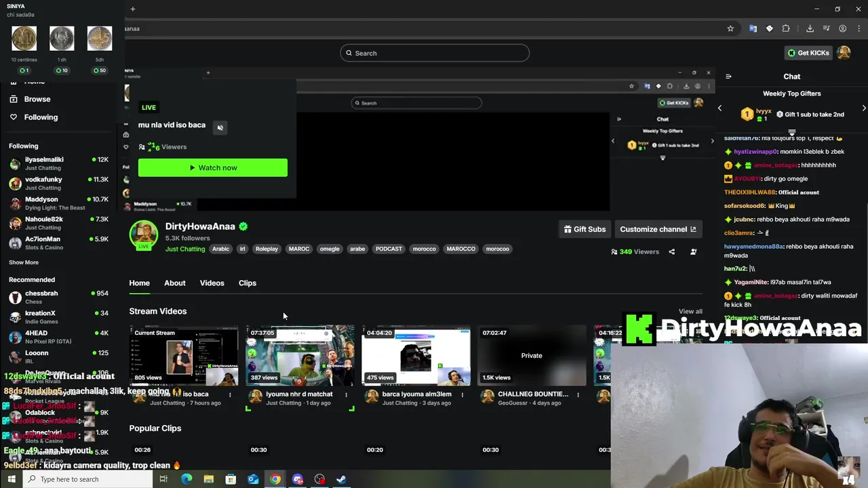Open the media controls music icon
868x488 pixels.
tap(826, 28)
